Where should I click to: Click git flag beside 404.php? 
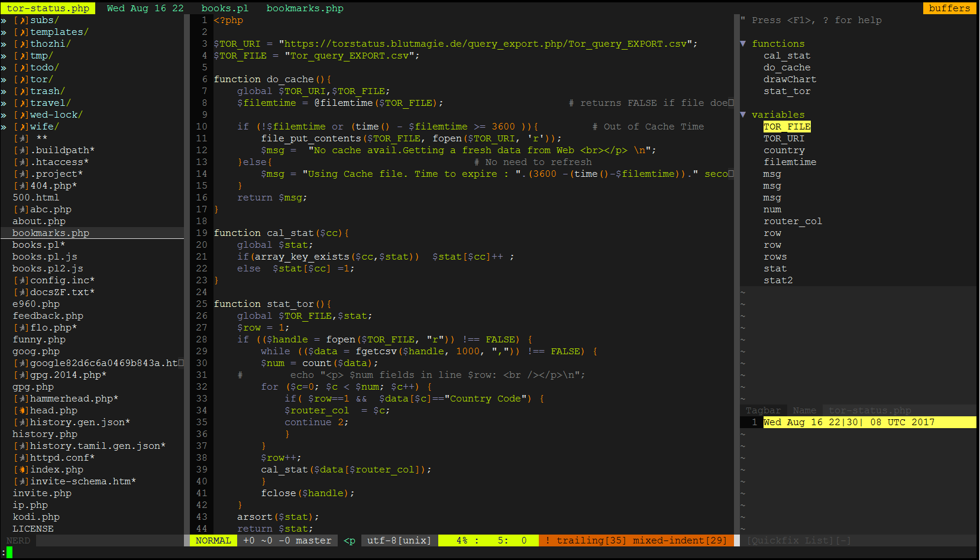(x=21, y=186)
